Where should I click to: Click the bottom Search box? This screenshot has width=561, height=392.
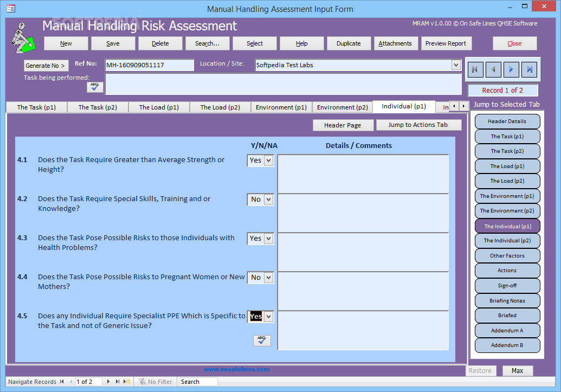(198, 382)
